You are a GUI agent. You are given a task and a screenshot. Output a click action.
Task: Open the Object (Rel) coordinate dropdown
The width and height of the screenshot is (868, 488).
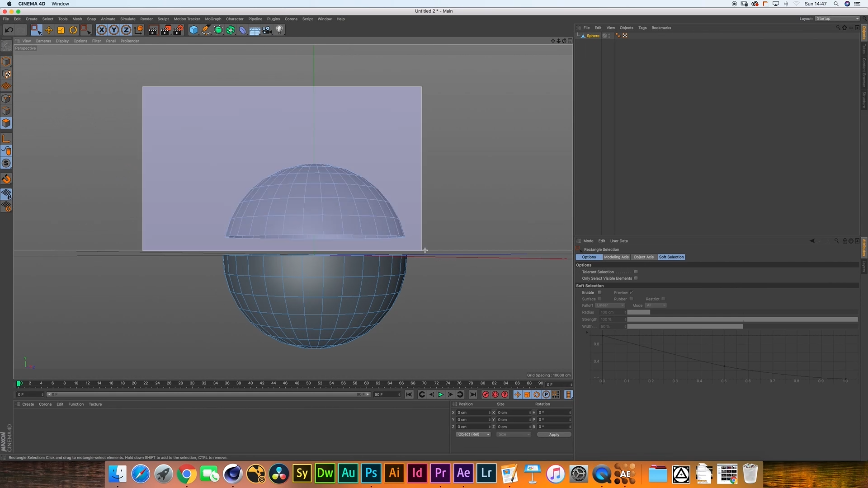point(473,434)
